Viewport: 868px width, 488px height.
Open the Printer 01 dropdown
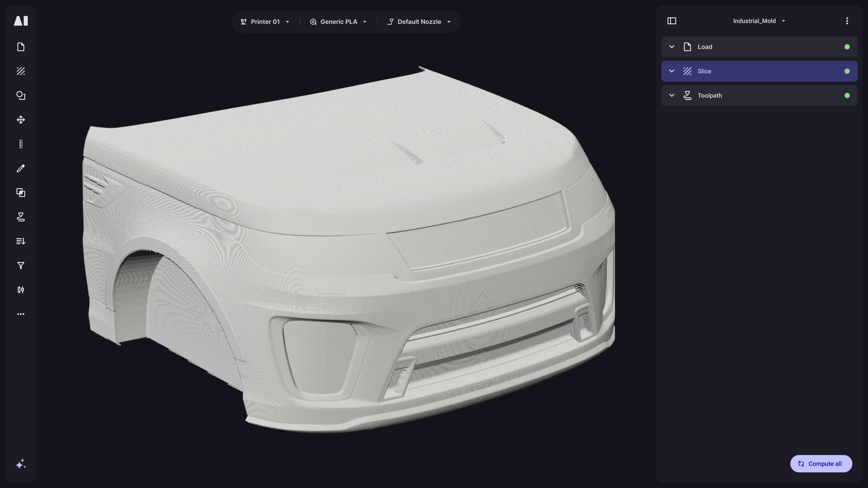266,22
